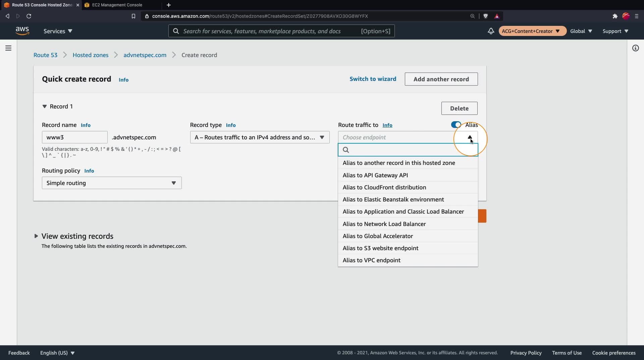Open the Terms of Use footer link
This screenshot has height=360, width=644.
coord(567,353)
